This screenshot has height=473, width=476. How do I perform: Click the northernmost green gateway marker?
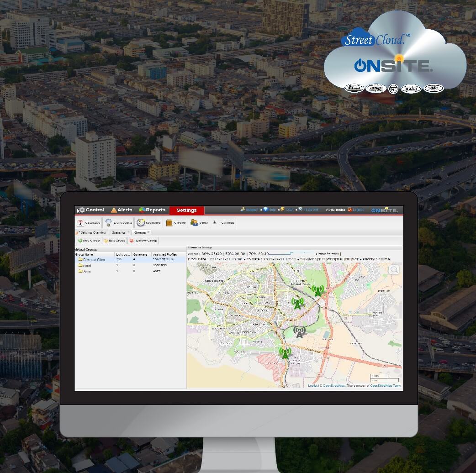pos(318,291)
